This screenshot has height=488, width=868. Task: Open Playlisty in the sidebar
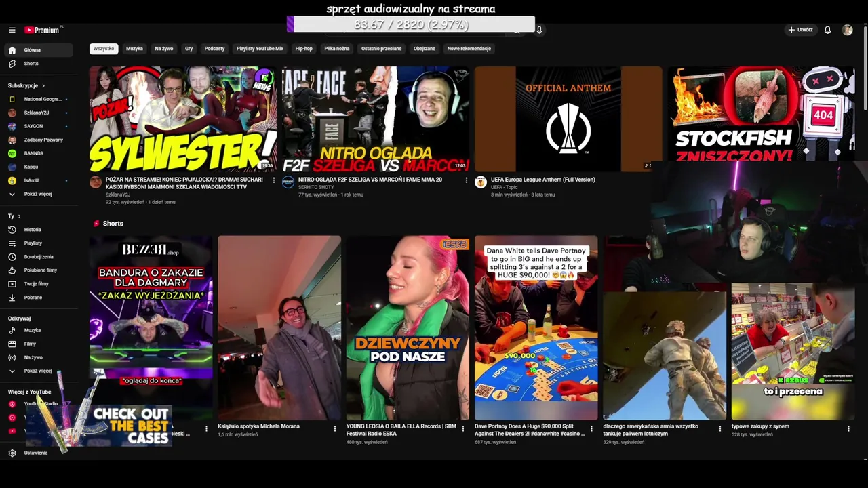(40, 243)
